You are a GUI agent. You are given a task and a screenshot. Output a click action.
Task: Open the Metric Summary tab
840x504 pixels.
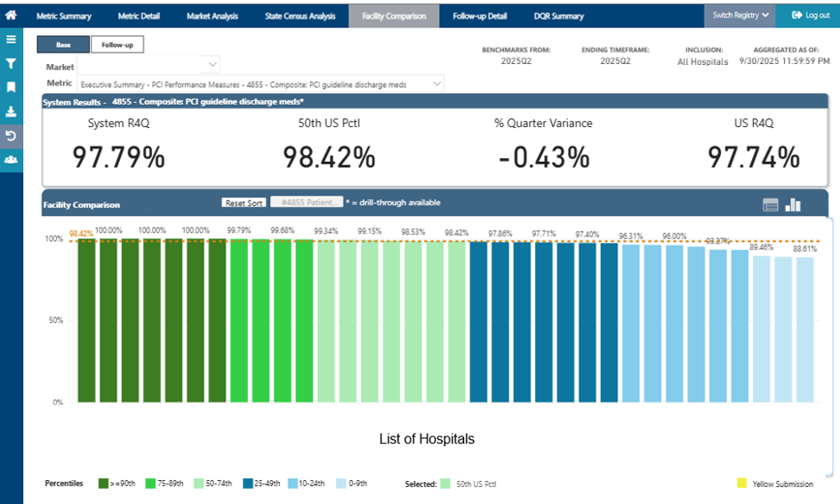pos(64,16)
